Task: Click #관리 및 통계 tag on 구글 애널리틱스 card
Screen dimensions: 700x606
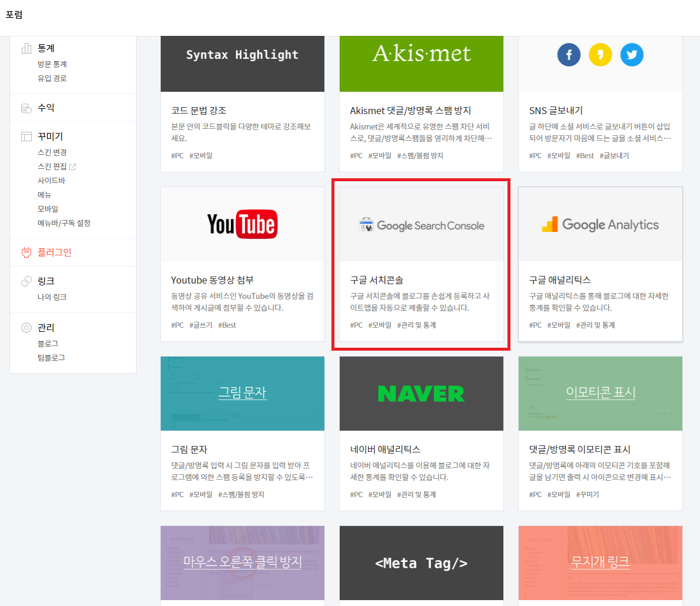Action: [596, 325]
